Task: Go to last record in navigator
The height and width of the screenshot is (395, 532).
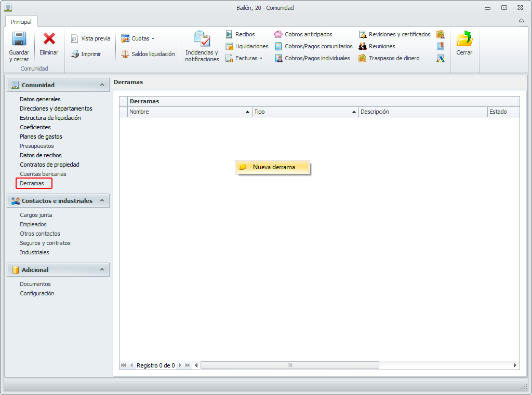Action: (188, 365)
